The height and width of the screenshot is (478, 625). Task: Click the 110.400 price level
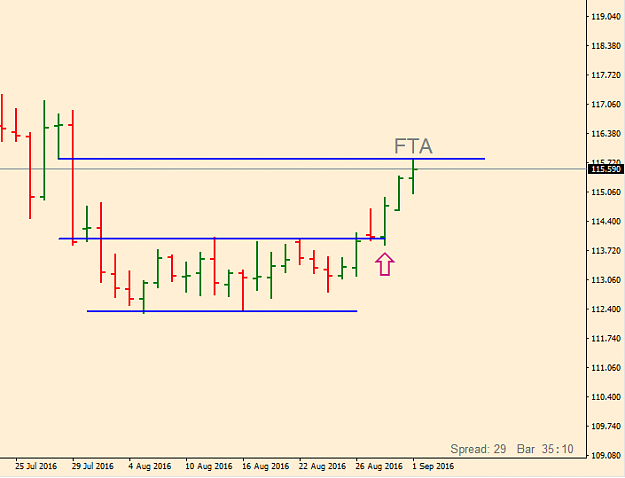(x=606, y=397)
